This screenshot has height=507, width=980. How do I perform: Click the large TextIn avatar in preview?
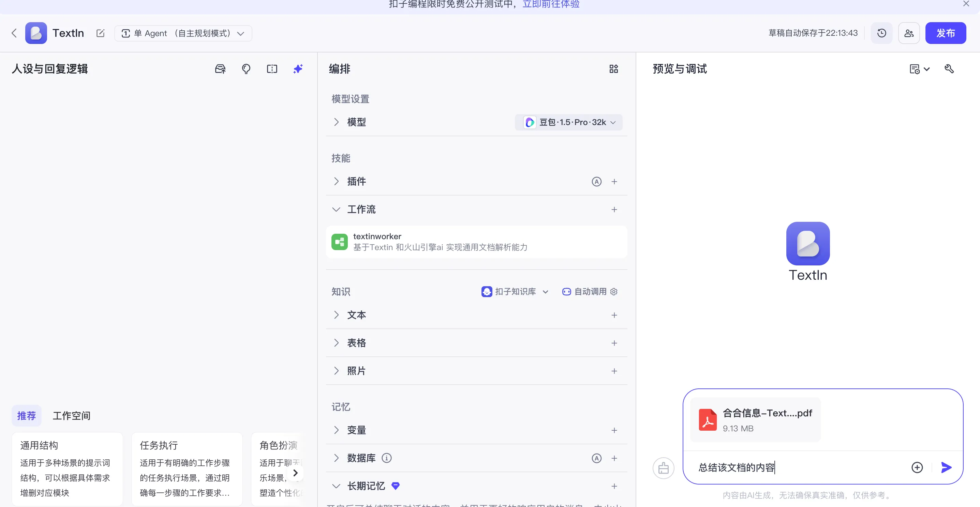808,244
